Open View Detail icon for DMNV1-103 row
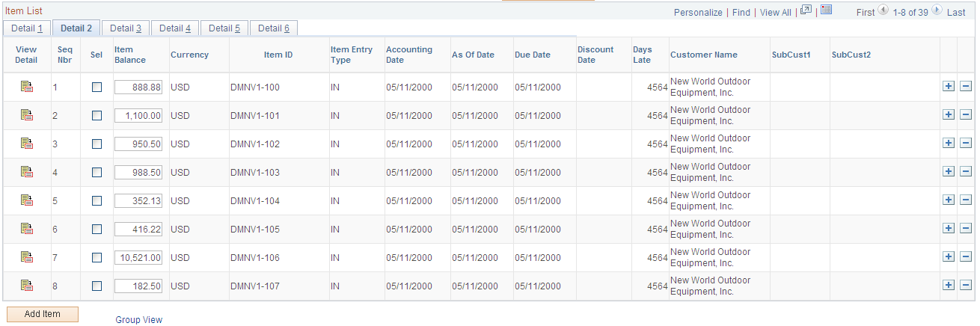This screenshot has height=326, width=980. (27, 172)
